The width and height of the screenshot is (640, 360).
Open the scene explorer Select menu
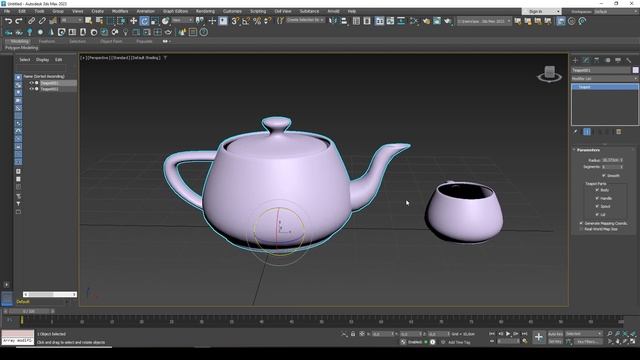pyautogui.click(x=25, y=60)
